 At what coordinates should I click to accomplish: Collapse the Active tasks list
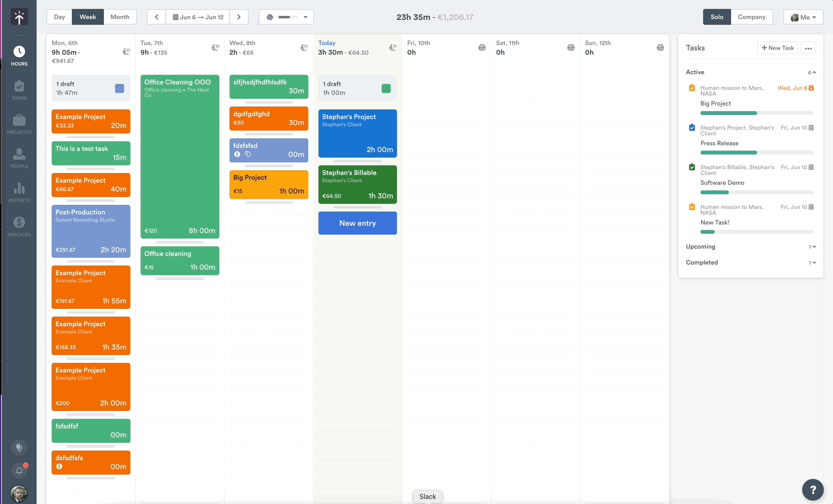814,72
